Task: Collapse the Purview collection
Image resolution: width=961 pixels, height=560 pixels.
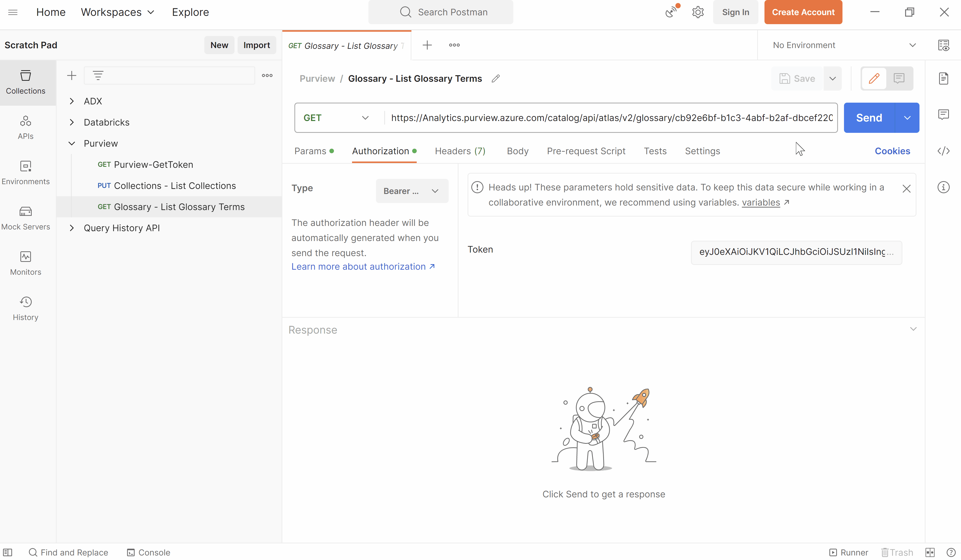Action: click(x=72, y=143)
